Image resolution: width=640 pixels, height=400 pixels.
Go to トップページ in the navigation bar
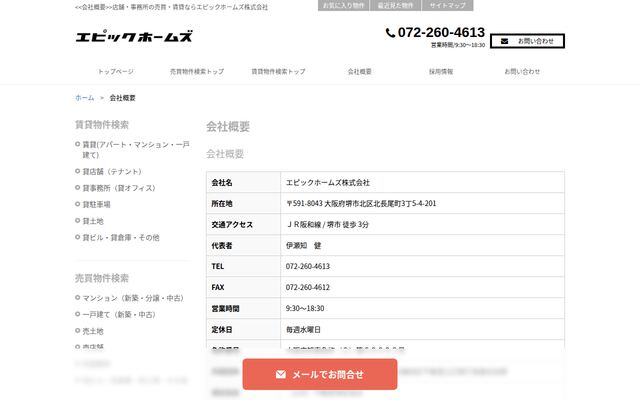pos(116,71)
